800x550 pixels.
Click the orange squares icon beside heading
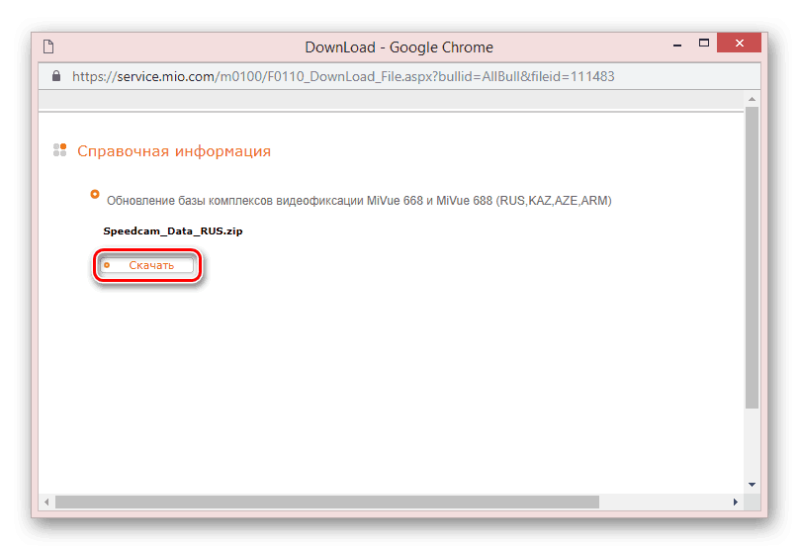pyautogui.click(x=60, y=150)
